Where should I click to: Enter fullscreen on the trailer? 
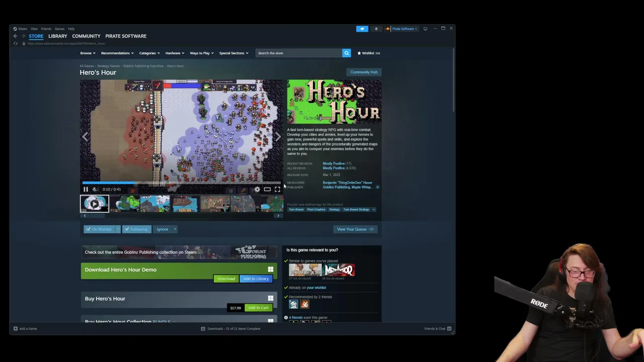(277, 190)
